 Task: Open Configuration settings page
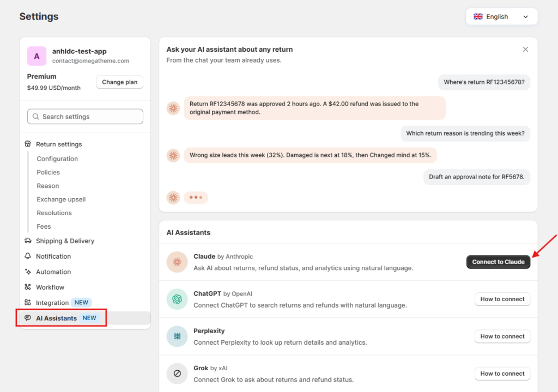click(57, 158)
